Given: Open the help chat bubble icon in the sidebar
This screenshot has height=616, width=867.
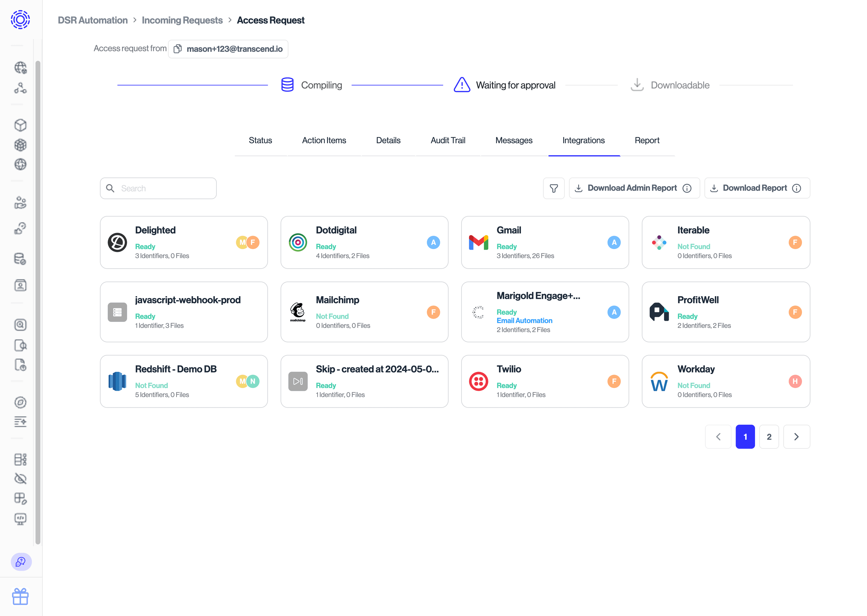Looking at the screenshot, I should [21, 562].
